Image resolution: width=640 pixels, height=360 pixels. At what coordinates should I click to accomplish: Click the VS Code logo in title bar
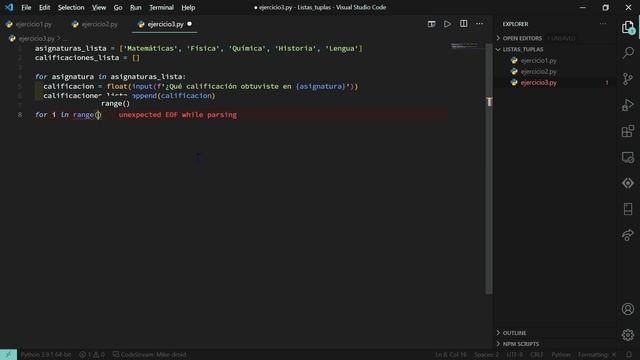(9, 7)
